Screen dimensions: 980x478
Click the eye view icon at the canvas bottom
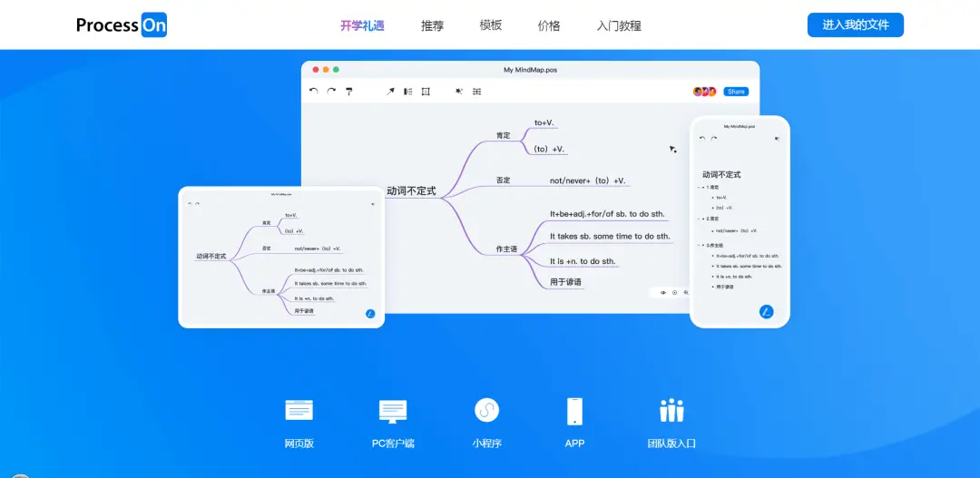coord(663,292)
